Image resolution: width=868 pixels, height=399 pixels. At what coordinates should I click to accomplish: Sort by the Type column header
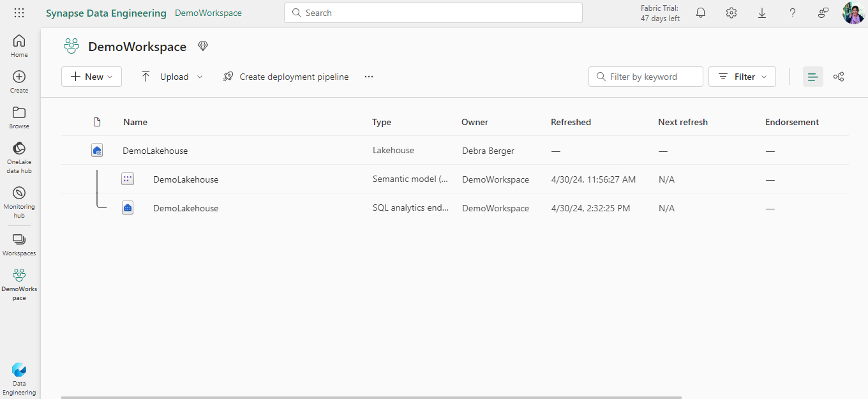(382, 122)
